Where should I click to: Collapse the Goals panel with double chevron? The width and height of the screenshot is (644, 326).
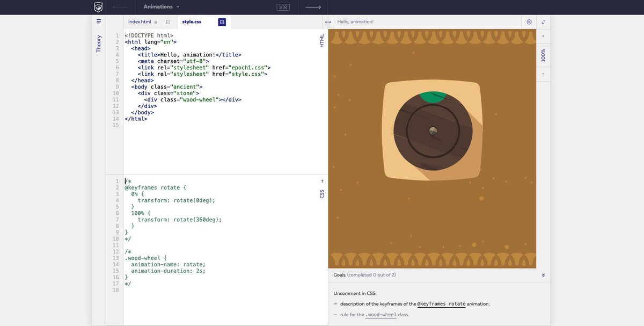tap(543, 275)
